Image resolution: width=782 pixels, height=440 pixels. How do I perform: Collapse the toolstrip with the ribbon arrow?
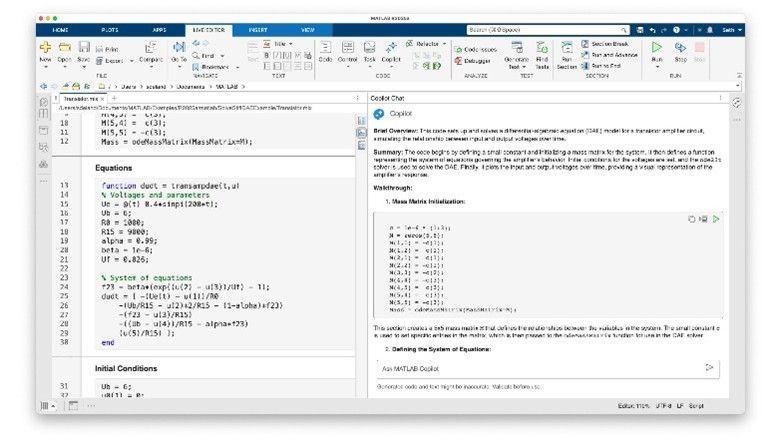point(739,75)
